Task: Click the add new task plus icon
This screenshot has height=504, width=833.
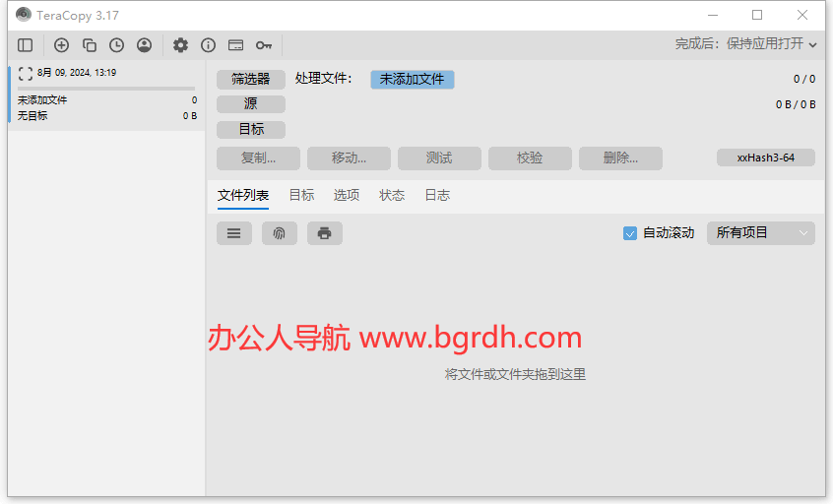Action: (x=61, y=44)
